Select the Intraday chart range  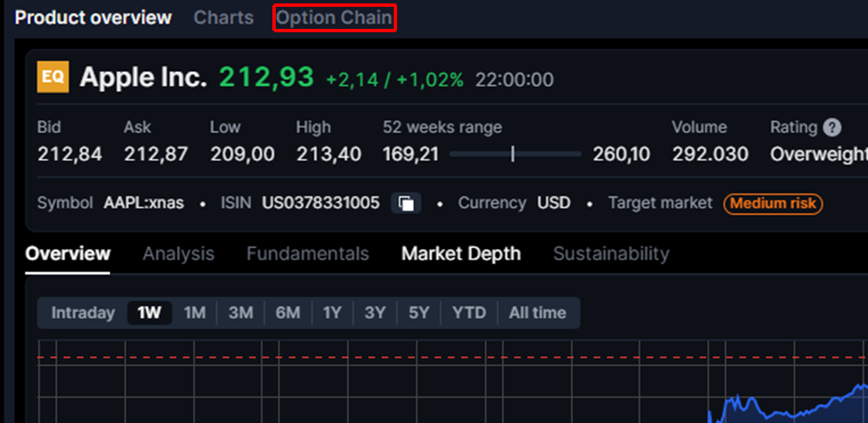coord(82,313)
